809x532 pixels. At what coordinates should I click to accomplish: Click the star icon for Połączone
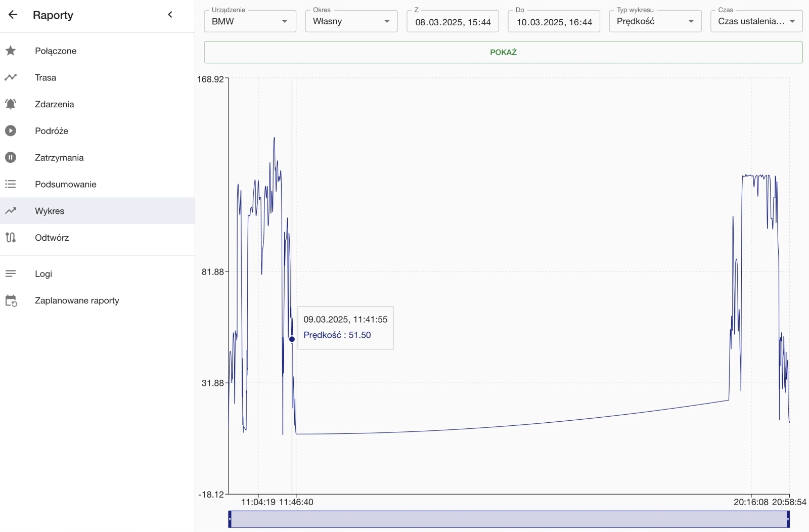pos(11,51)
